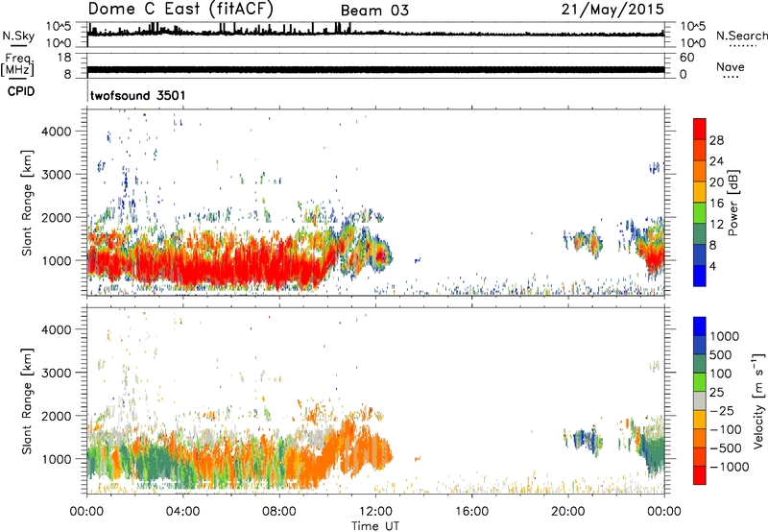Click the 'Power [dB]' colorbar label
Screen dimensions: 768x532
click(x=732, y=203)
